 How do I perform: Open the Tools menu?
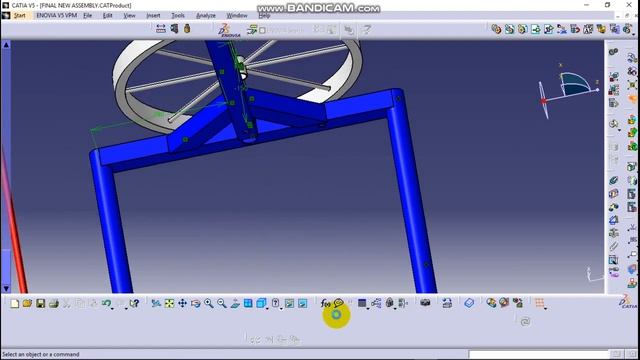pos(178,16)
